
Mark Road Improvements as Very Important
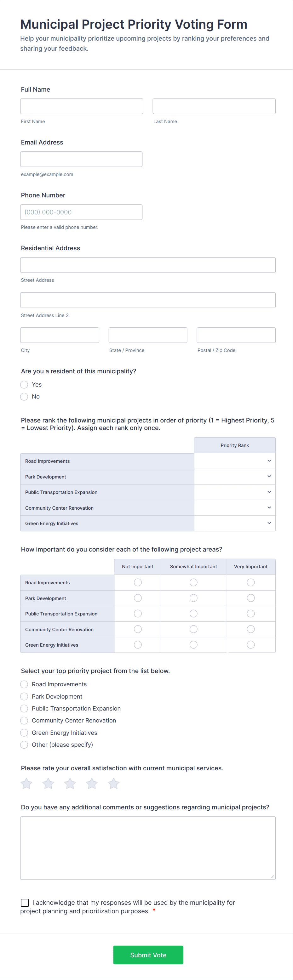click(250, 582)
